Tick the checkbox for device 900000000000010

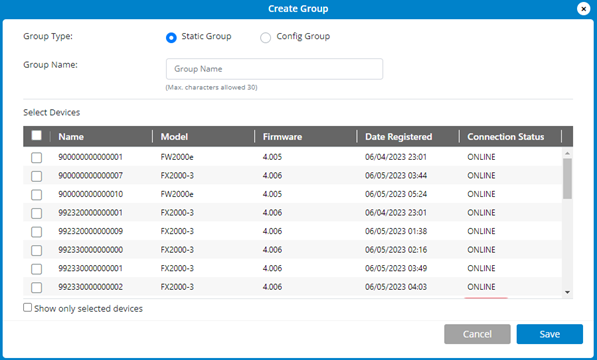[37, 195]
